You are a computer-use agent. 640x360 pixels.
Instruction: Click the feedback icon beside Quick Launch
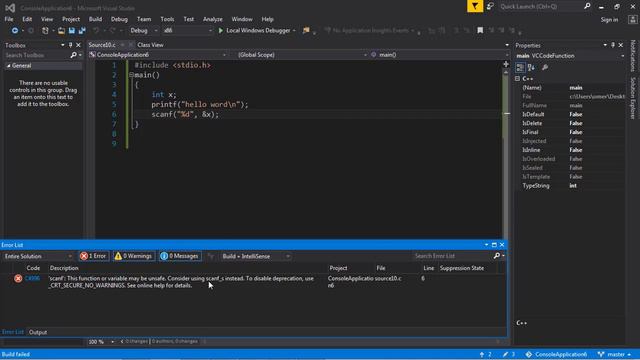pos(490,6)
